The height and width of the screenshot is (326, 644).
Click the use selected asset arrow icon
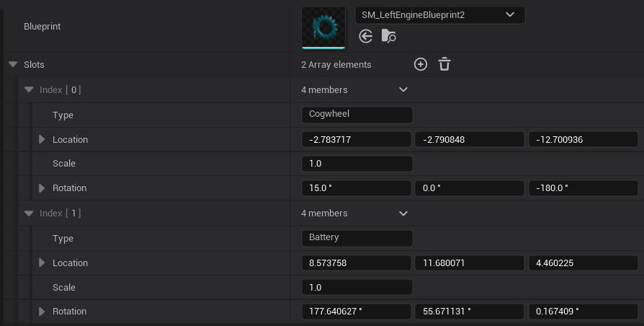tap(366, 36)
